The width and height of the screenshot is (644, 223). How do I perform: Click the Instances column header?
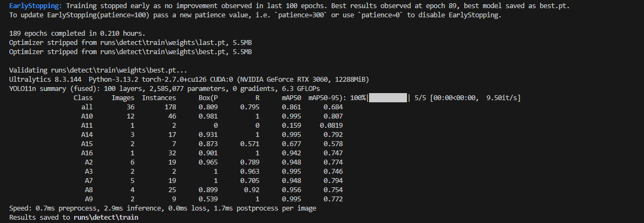tap(159, 98)
